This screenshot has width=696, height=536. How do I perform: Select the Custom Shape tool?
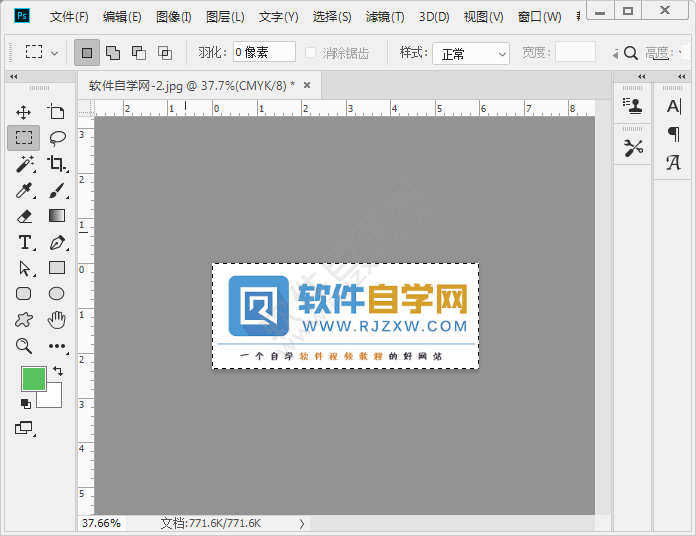[24, 319]
